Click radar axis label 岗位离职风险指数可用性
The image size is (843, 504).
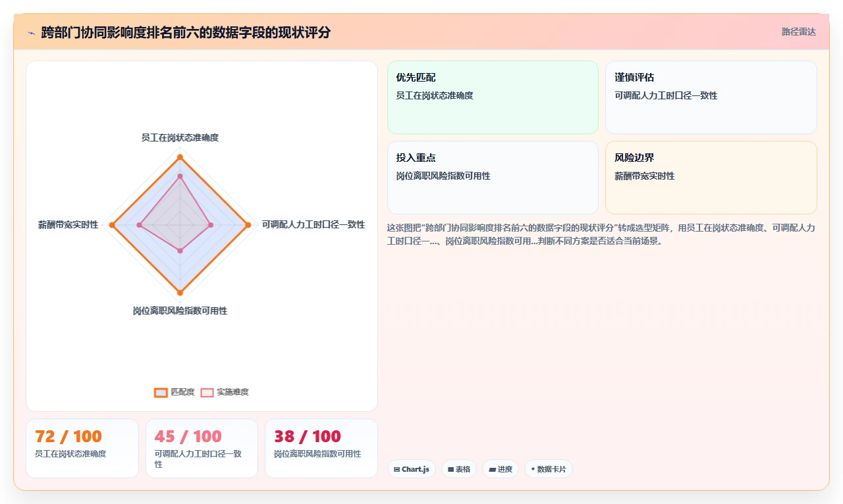pyautogui.click(x=180, y=311)
